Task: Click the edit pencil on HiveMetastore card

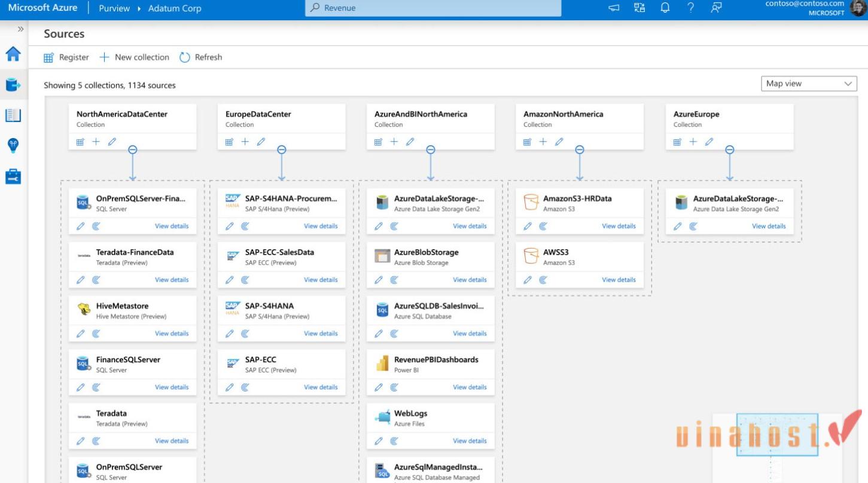Action: [81, 334]
